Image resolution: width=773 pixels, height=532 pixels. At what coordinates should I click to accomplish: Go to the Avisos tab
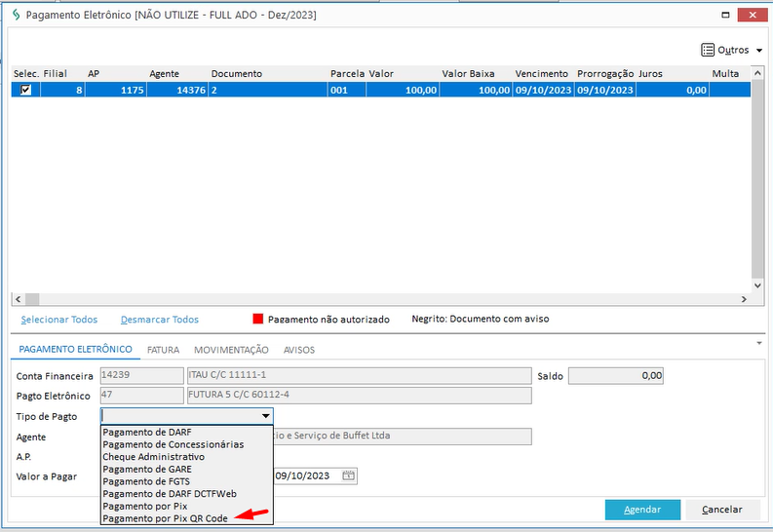tap(298, 350)
